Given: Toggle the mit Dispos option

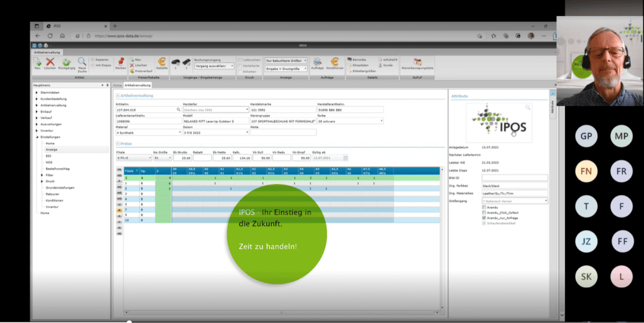Looking at the screenshot, I should pos(101,65).
